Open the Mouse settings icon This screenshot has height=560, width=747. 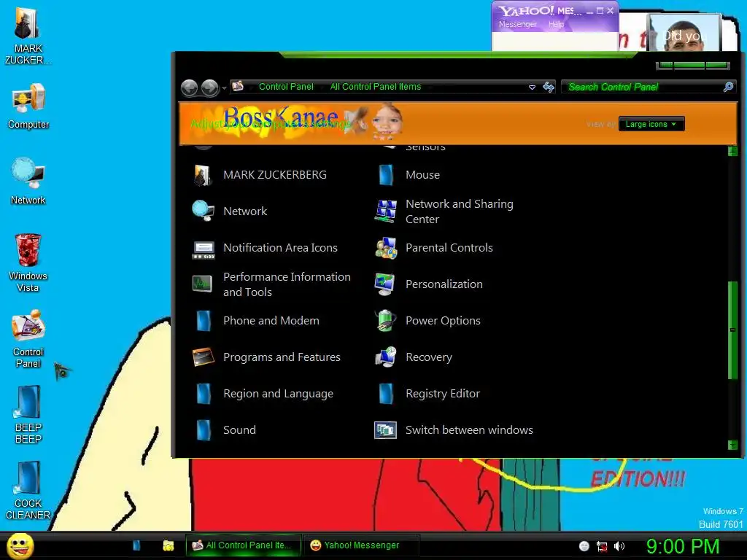(385, 175)
